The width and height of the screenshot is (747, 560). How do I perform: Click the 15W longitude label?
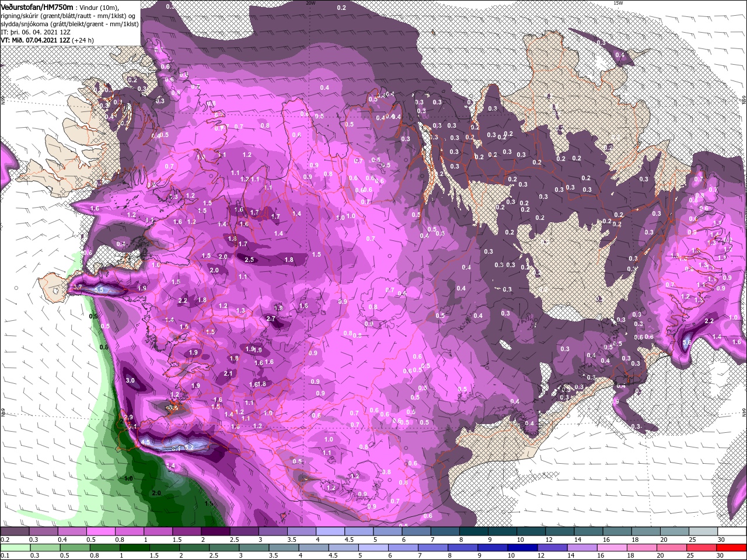coord(618,3)
